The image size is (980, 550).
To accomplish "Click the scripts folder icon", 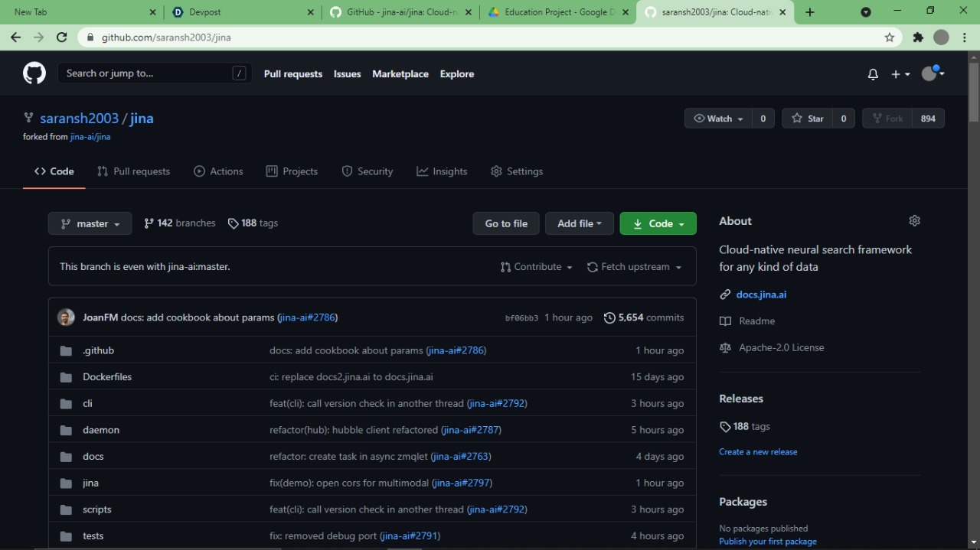I will [66, 509].
